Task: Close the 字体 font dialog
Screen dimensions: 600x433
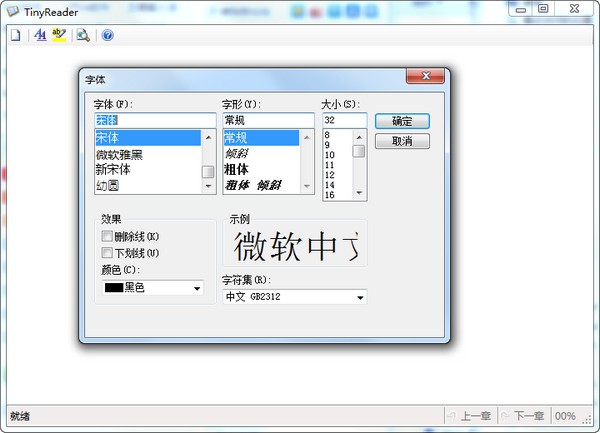Action: [426, 76]
